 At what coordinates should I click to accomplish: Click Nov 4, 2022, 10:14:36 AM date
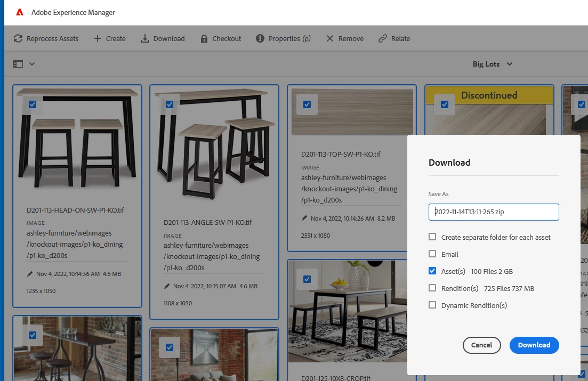click(68, 274)
